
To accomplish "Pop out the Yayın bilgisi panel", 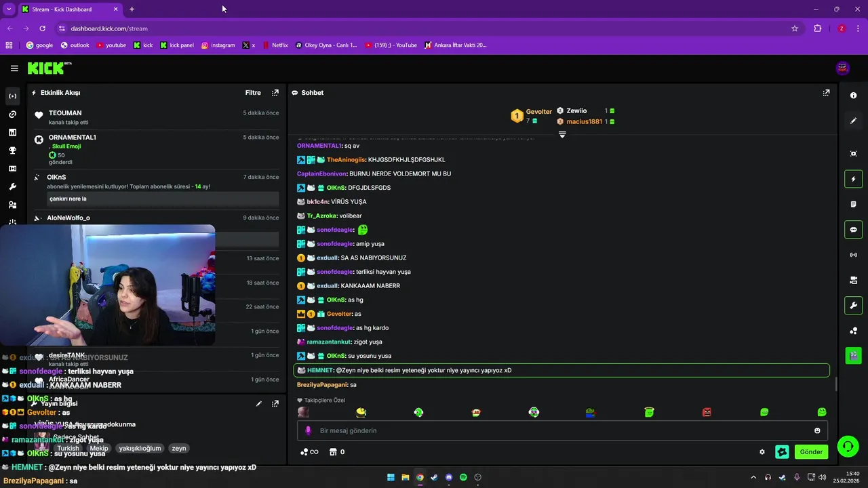I will (x=275, y=403).
